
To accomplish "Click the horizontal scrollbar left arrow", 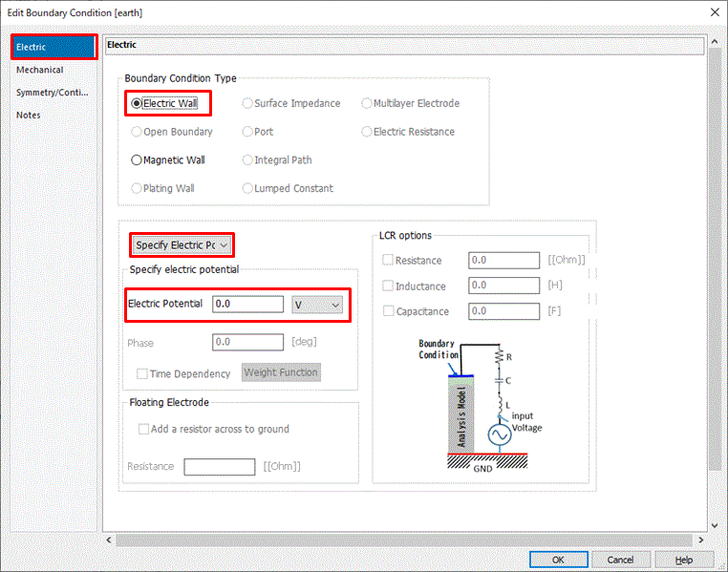I will pos(109,540).
